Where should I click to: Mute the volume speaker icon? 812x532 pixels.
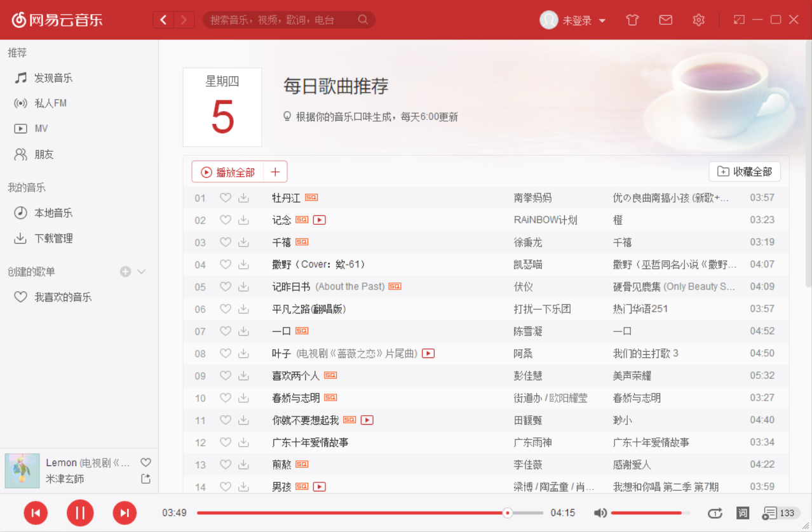pyautogui.click(x=600, y=513)
